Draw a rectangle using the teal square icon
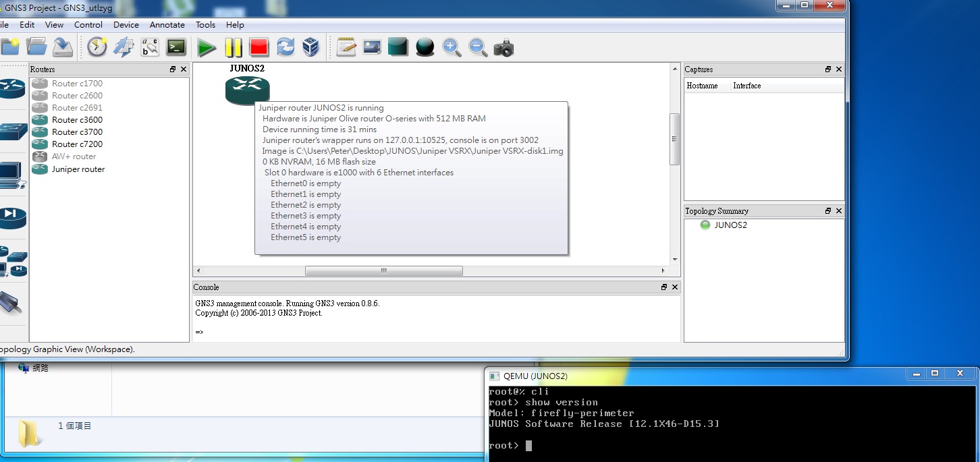Image resolution: width=980 pixels, height=462 pixels. [x=398, y=47]
